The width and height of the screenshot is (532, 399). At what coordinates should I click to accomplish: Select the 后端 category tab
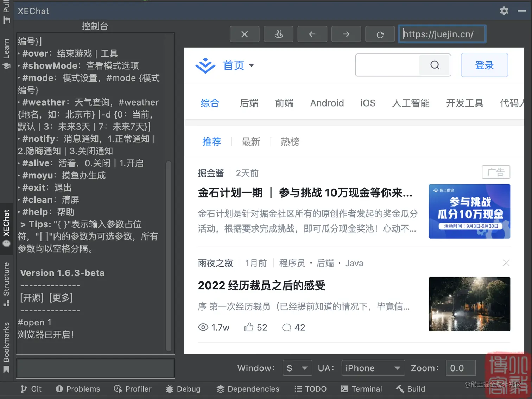[x=249, y=103]
